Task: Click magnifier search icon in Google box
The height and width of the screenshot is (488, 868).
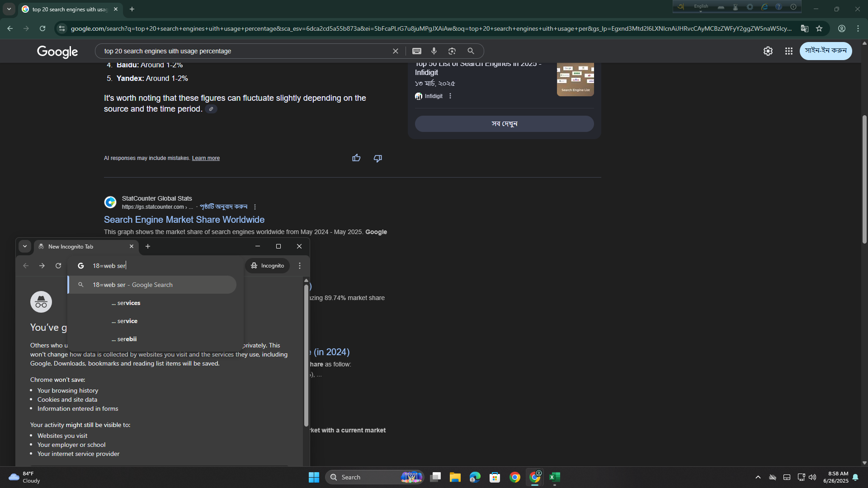Action: [x=471, y=51]
